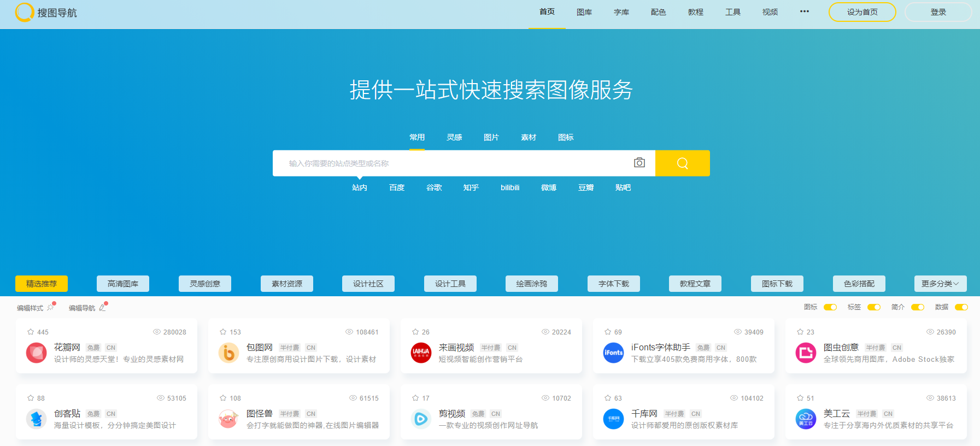The image size is (980, 446).
Task: Star the 花瓣网 card (445 favorites)
Action: [31, 332]
